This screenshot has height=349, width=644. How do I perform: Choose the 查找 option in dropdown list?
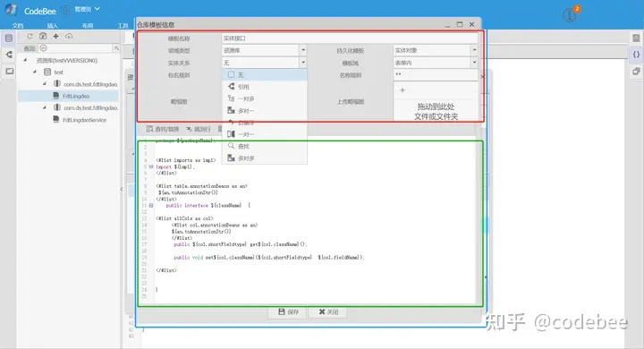[x=265, y=147]
